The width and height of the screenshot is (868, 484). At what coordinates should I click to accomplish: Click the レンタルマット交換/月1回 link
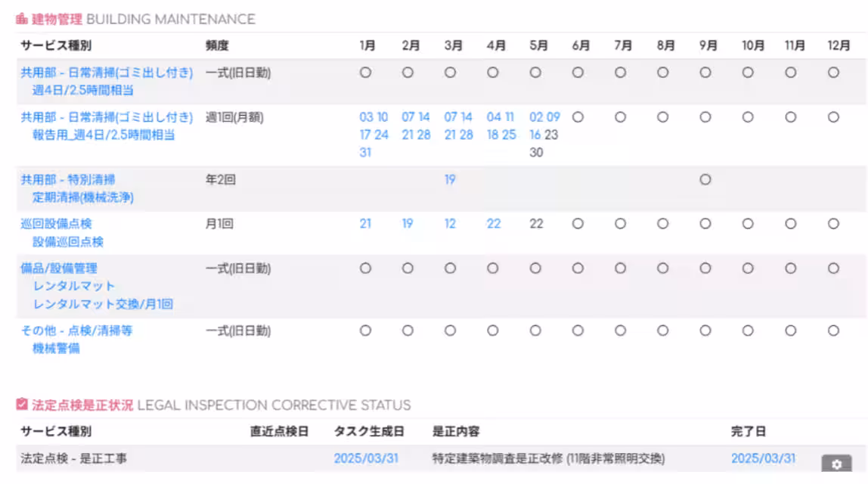[103, 304]
